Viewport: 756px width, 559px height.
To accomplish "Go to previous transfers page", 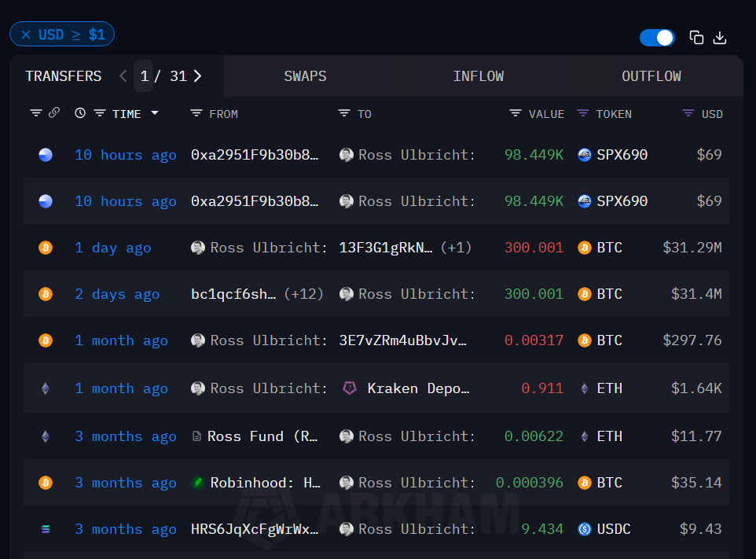I will coord(123,76).
